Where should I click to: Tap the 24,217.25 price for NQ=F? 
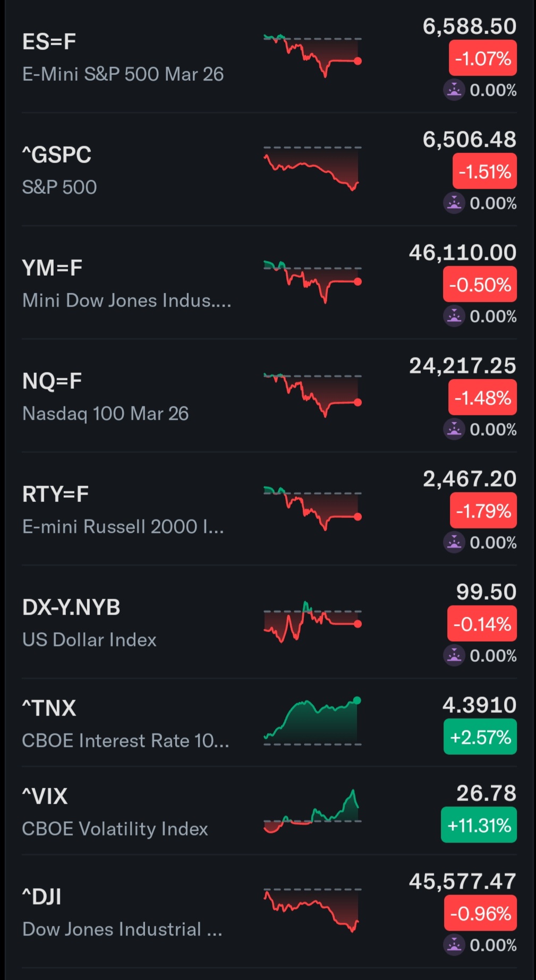point(463,366)
